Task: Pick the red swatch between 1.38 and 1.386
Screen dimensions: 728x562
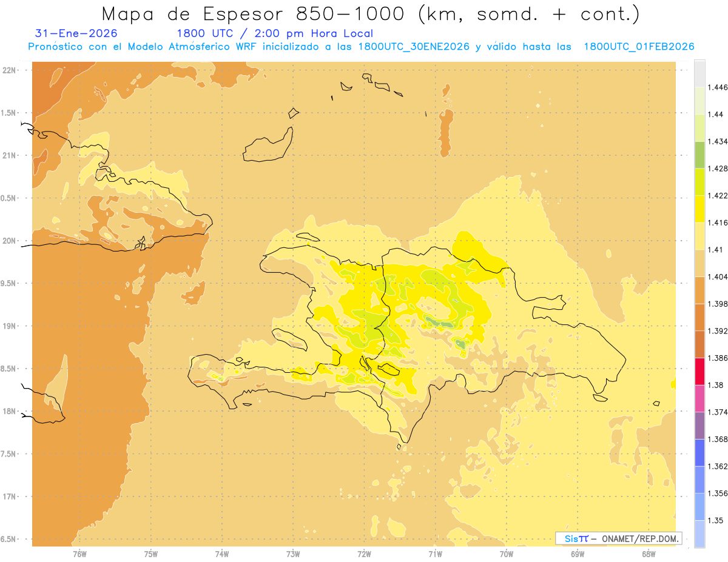Action: click(699, 372)
